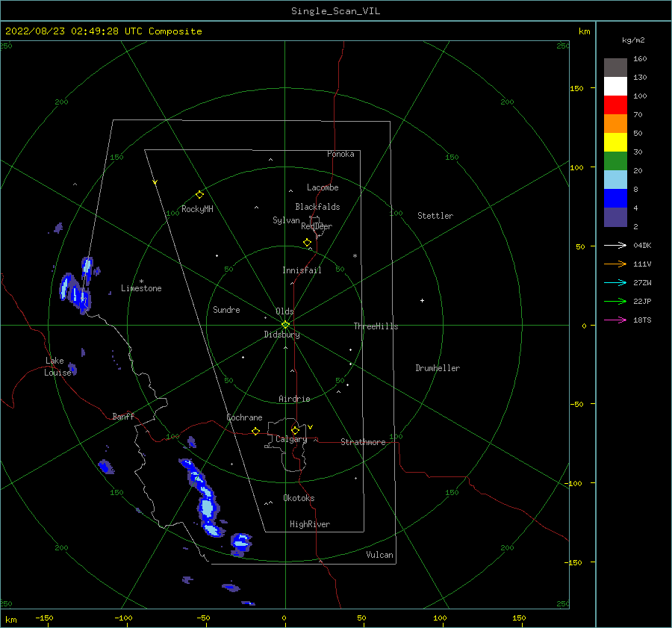Click the large light-blue storm cell southwest of Cochrane

[x=208, y=508]
